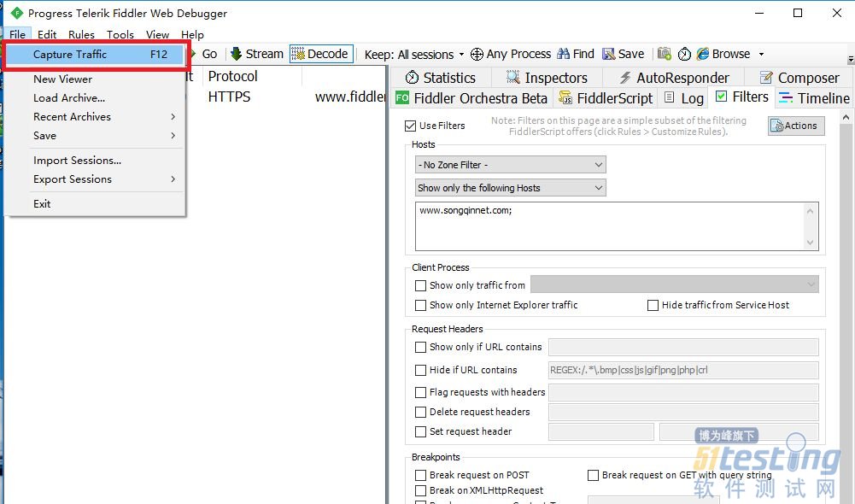Enable Break request on POST

click(420, 475)
